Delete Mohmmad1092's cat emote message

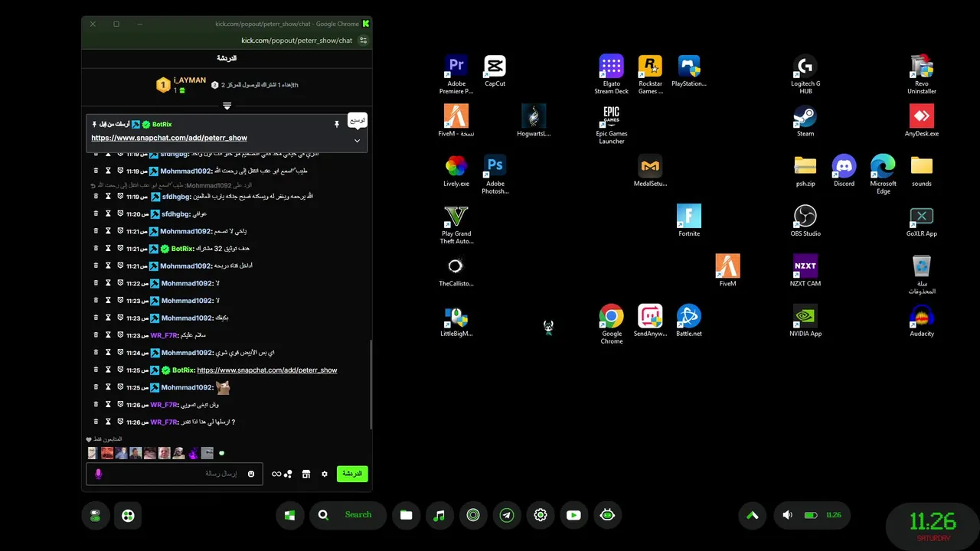pyautogui.click(x=96, y=387)
